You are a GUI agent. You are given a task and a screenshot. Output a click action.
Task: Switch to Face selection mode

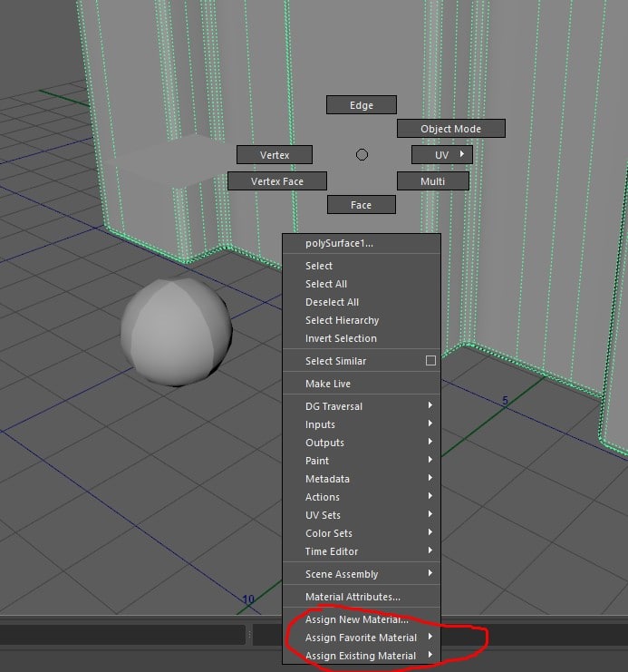click(x=361, y=205)
